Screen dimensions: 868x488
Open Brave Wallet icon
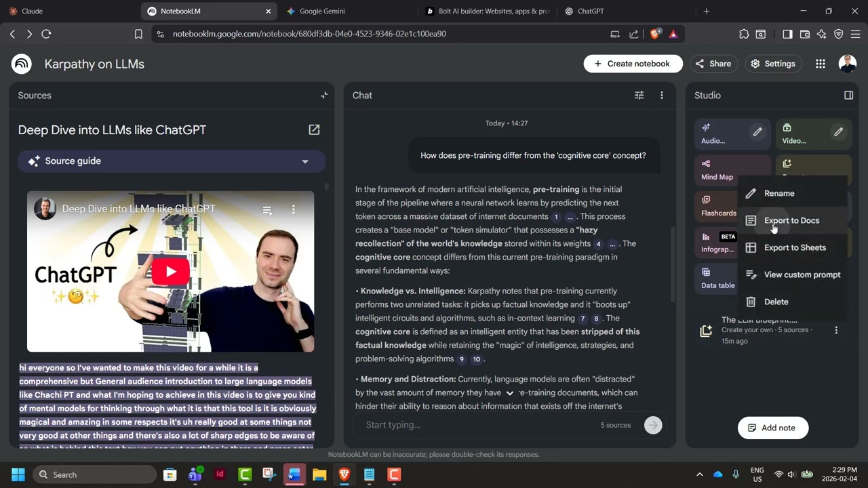(x=805, y=34)
